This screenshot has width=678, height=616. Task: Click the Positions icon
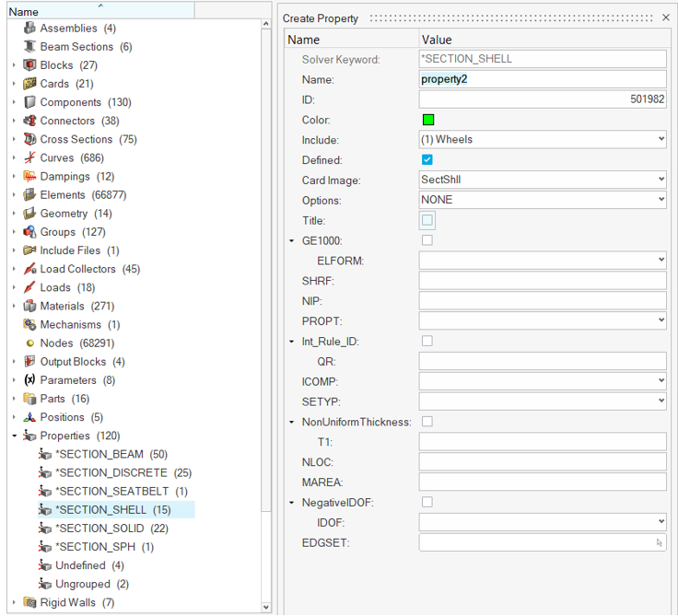pyautogui.click(x=29, y=417)
